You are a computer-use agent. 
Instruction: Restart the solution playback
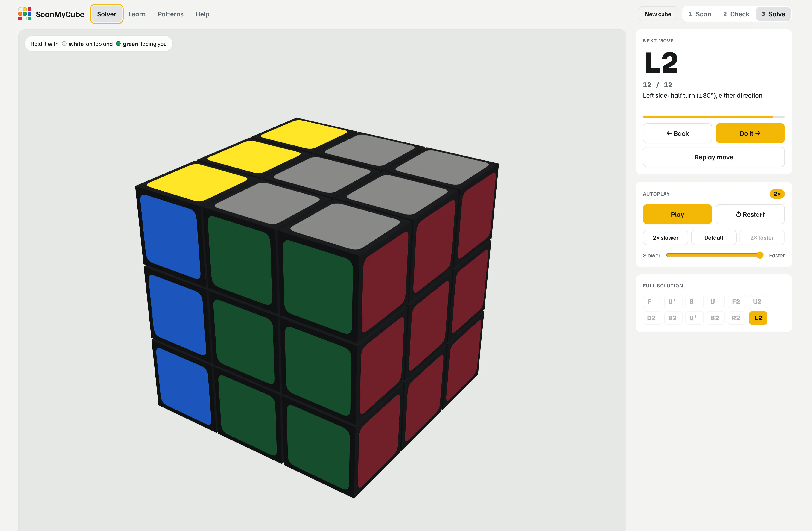(x=750, y=214)
